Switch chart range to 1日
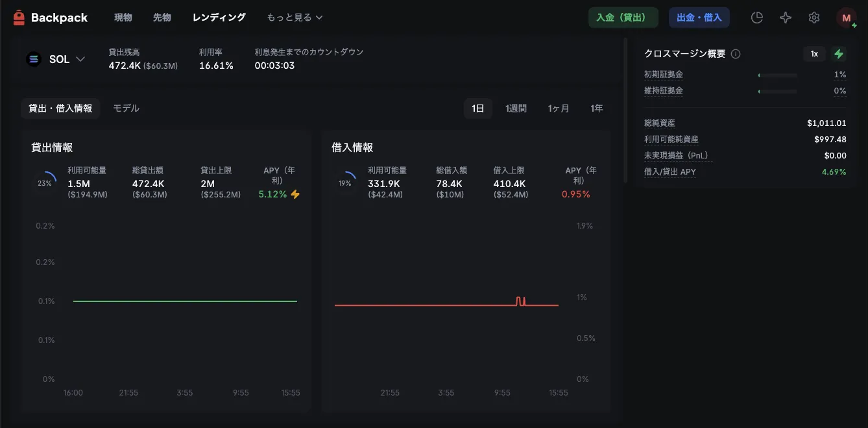This screenshot has width=868, height=428. point(477,108)
